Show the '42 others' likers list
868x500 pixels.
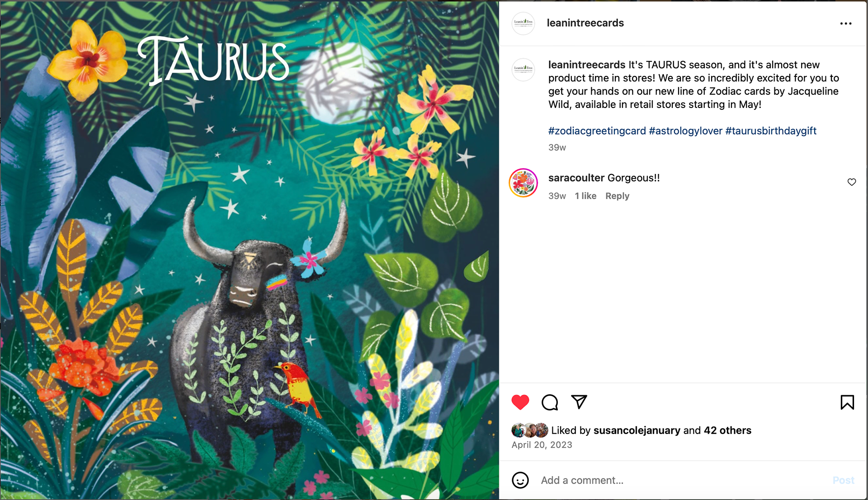tap(727, 430)
